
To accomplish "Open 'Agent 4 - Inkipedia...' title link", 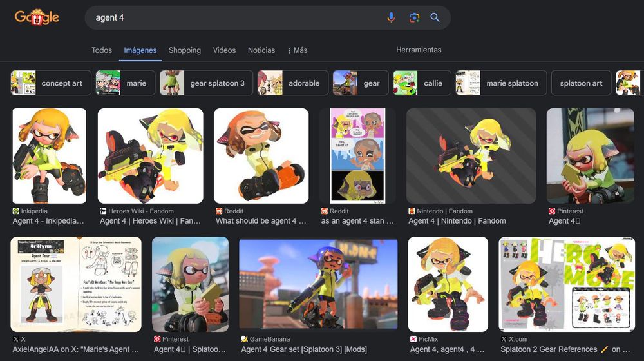I will (48, 221).
